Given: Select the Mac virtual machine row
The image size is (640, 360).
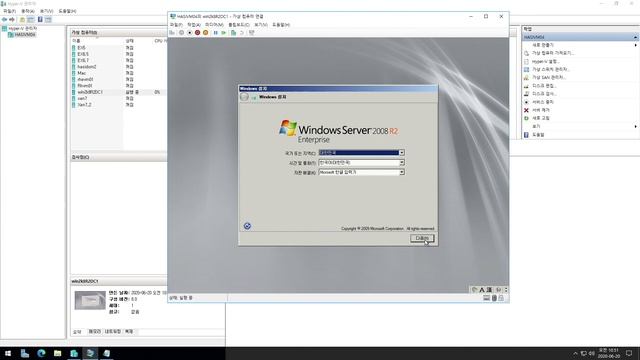Looking at the screenshot, I should point(118,73).
